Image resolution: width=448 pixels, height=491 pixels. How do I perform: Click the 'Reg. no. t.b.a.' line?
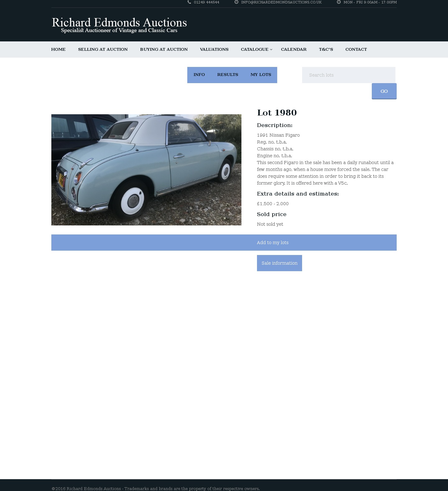272,142
